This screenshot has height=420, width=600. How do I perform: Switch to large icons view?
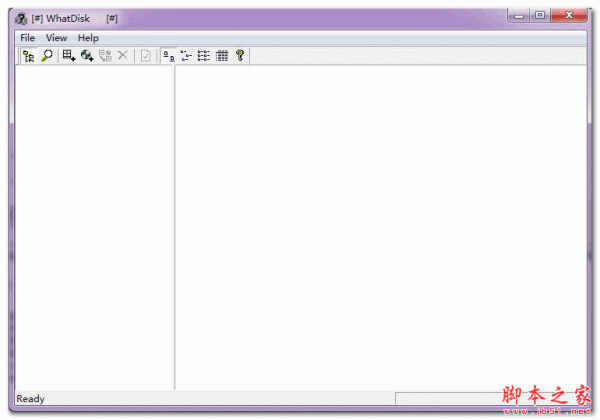pos(168,56)
